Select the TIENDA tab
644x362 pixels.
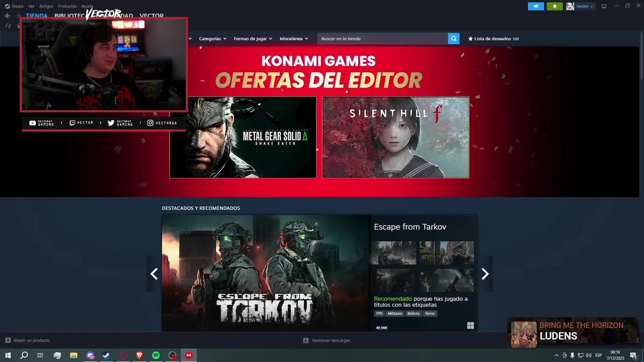tap(37, 16)
